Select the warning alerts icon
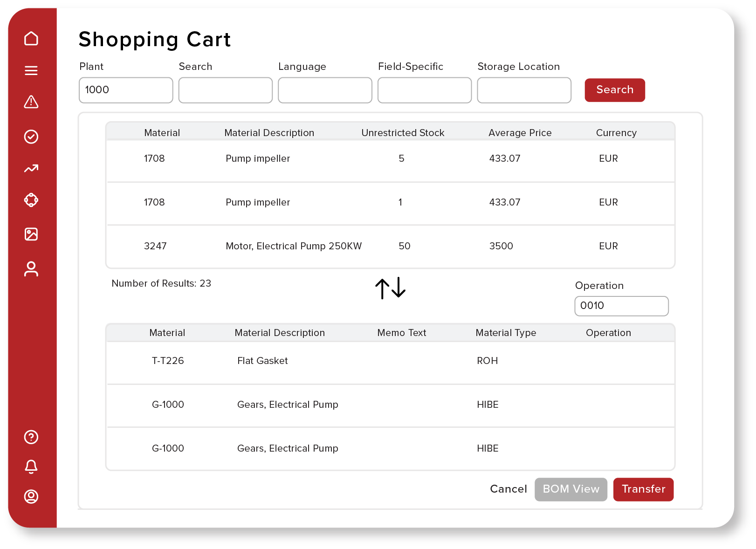The height and width of the screenshot is (549, 756). pyautogui.click(x=31, y=102)
